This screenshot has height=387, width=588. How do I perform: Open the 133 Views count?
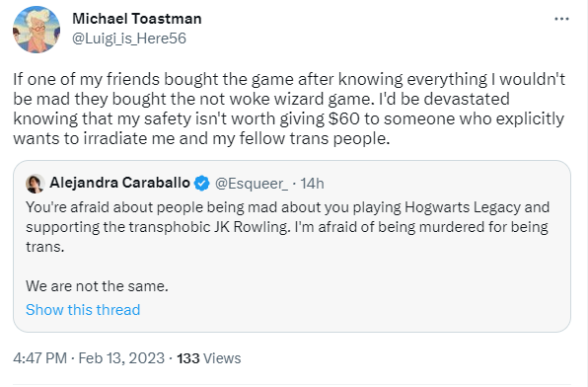(x=208, y=358)
